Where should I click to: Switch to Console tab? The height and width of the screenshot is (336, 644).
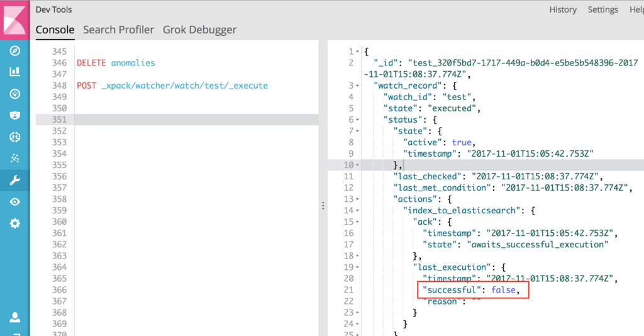[55, 30]
